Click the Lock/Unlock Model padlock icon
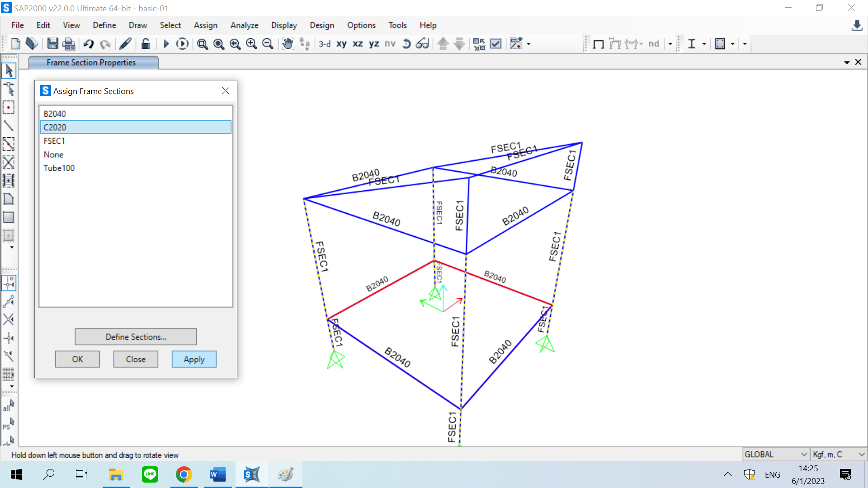 tap(145, 44)
